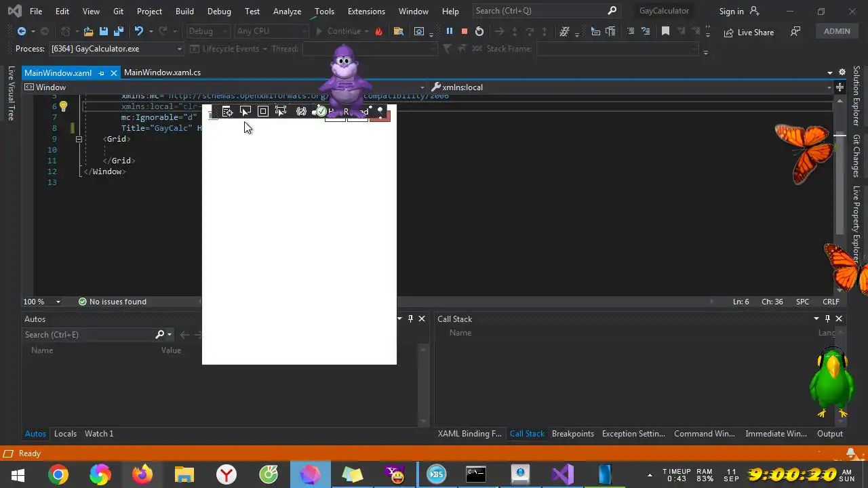Image resolution: width=868 pixels, height=488 pixels.
Task: Close the Call Stack panel
Action: click(x=839, y=319)
